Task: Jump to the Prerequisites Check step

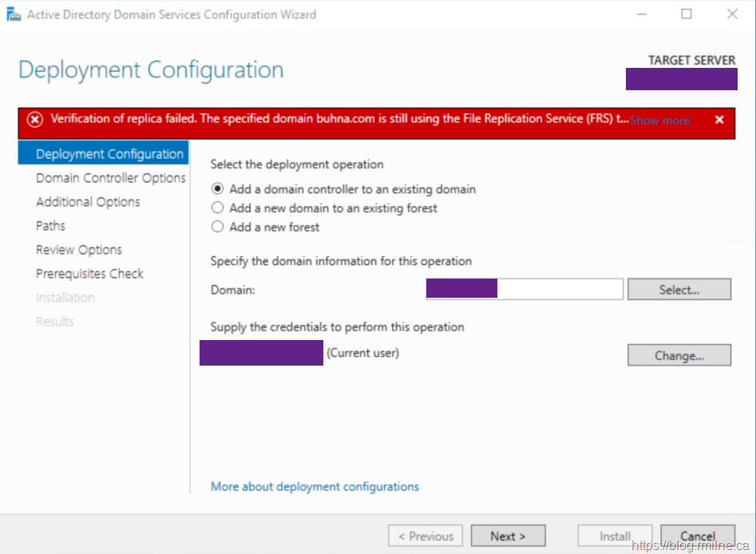Action: click(x=89, y=274)
